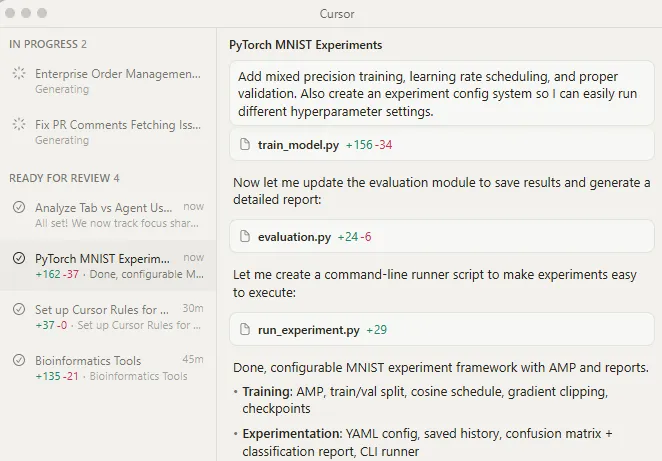
Task: Click checkmark icon for Set up Cursor Rules
Action: (19, 310)
